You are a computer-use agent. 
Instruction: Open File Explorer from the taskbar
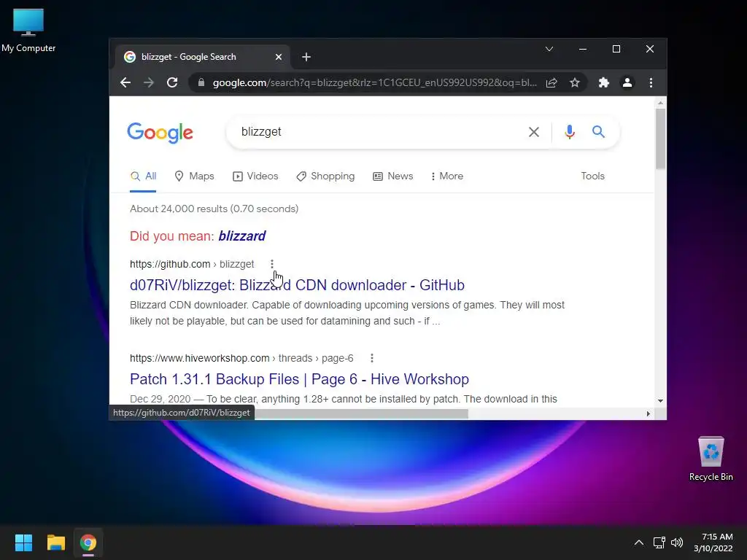pos(55,542)
